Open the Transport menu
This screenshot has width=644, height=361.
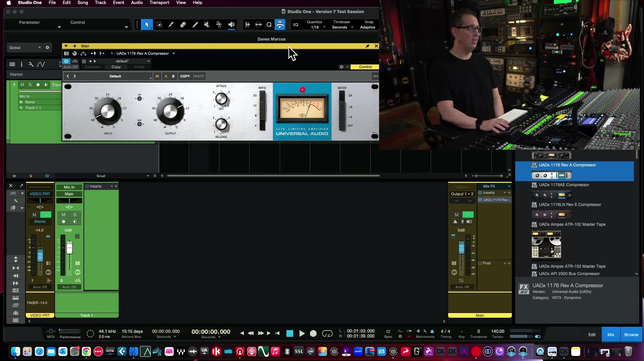point(159,3)
